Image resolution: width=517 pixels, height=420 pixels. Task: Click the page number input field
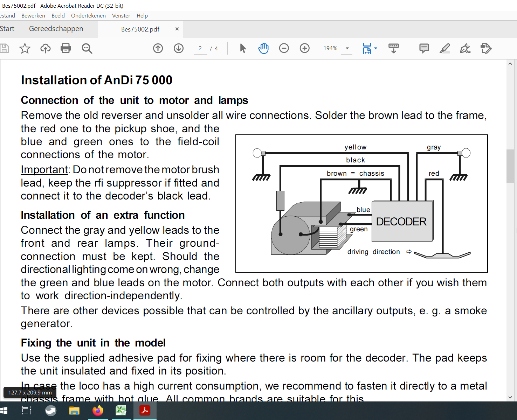[x=200, y=48]
